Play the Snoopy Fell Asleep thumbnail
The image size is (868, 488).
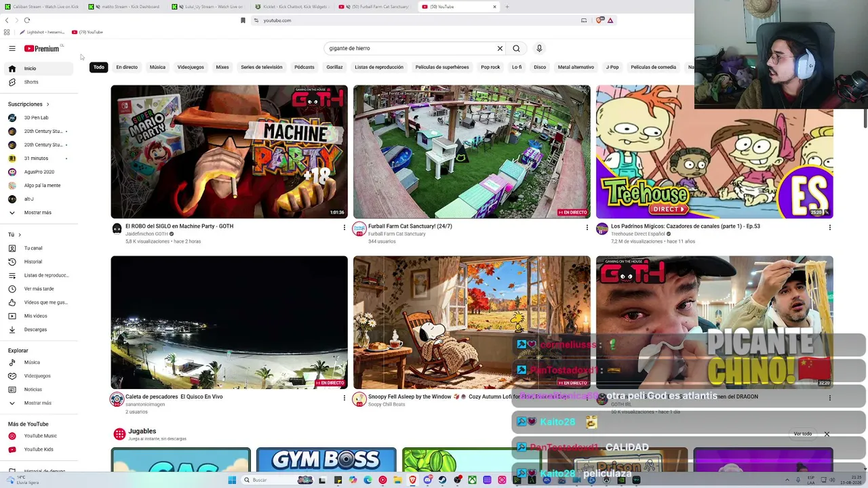[x=472, y=323]
